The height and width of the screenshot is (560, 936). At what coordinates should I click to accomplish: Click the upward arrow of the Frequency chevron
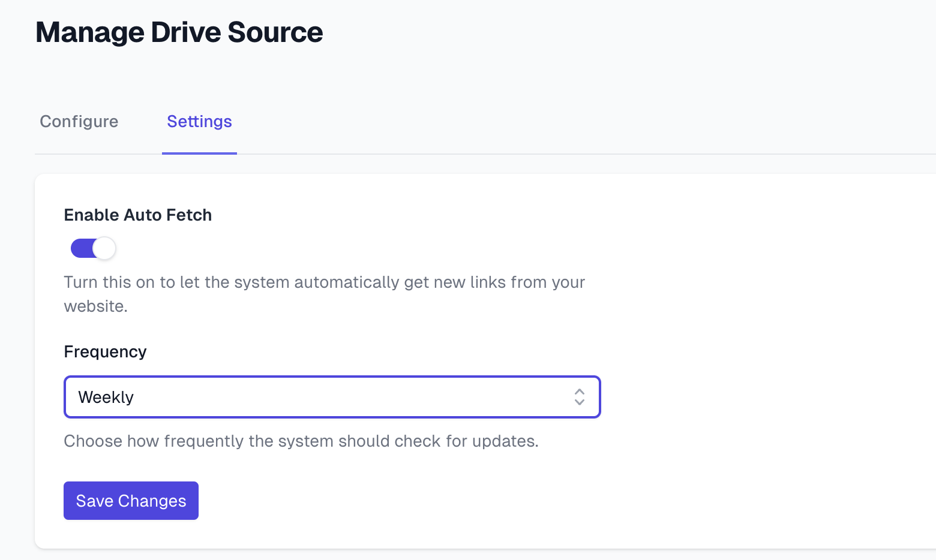579,392
